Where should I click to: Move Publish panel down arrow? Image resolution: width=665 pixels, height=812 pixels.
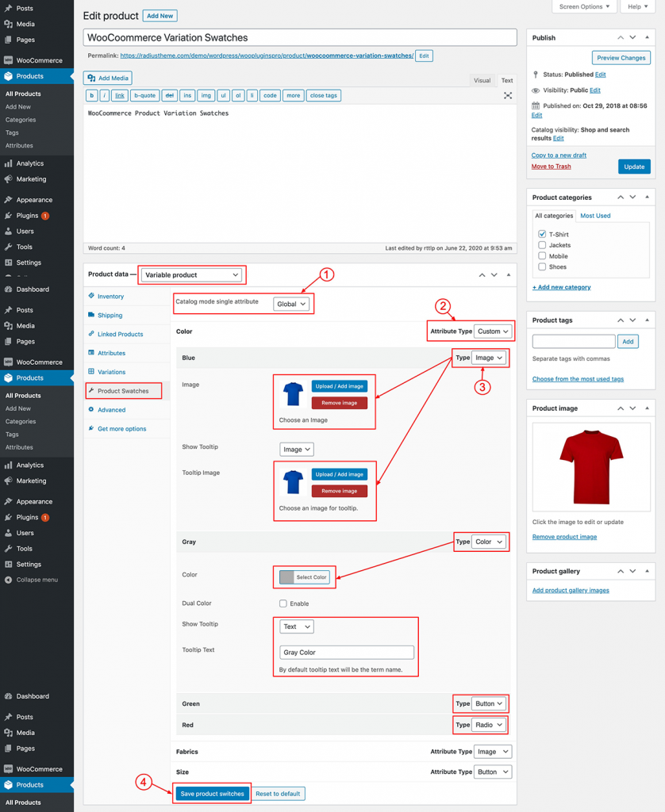[x=633, y=37]
